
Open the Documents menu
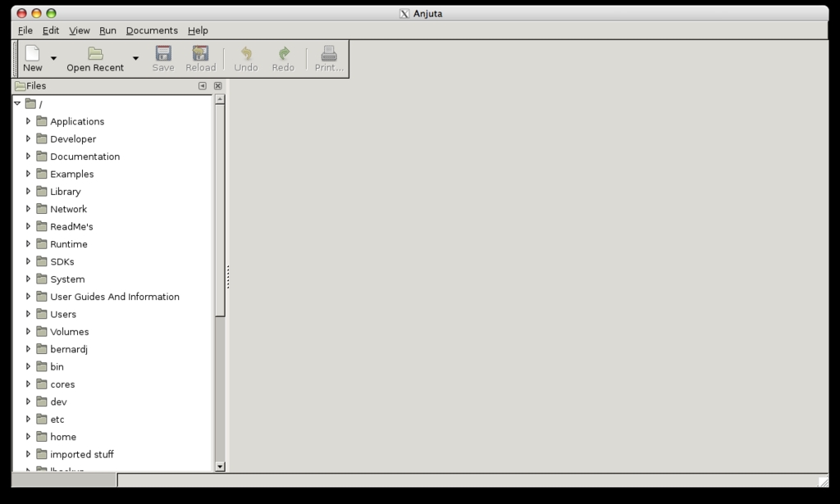pyautogui.click(x=152, y=30)
